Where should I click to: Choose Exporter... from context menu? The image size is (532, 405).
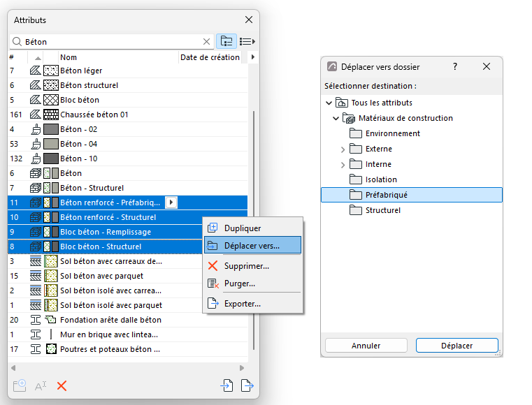(253, 304)
